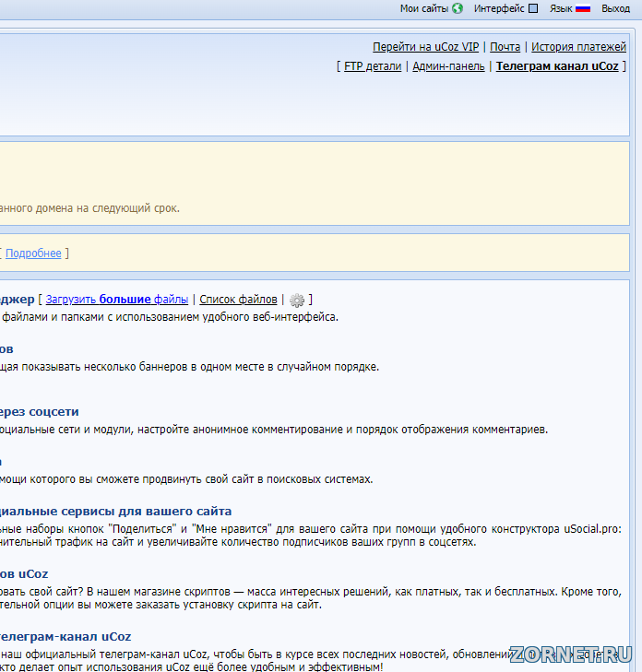Open file manager settings gear icon

coord(297,300)
